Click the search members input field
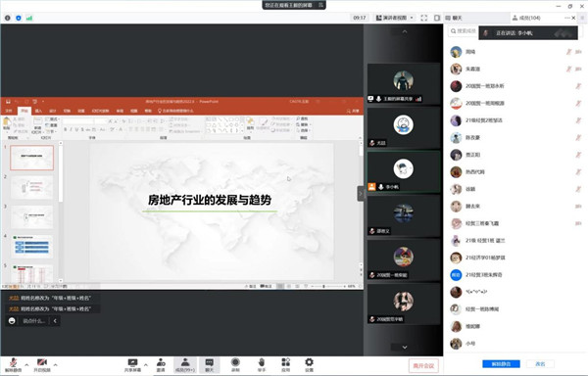Screen dimensions: 588x376 464,31
